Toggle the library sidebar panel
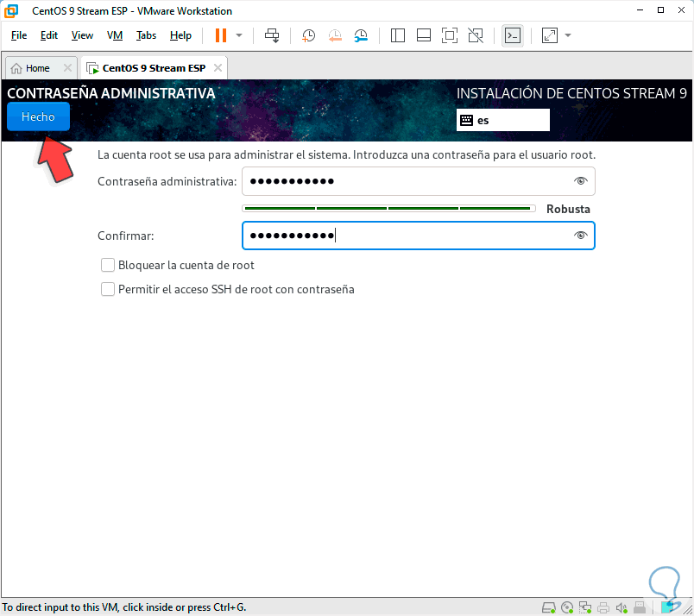The image size is (694, 616). [x=397, y=35]
